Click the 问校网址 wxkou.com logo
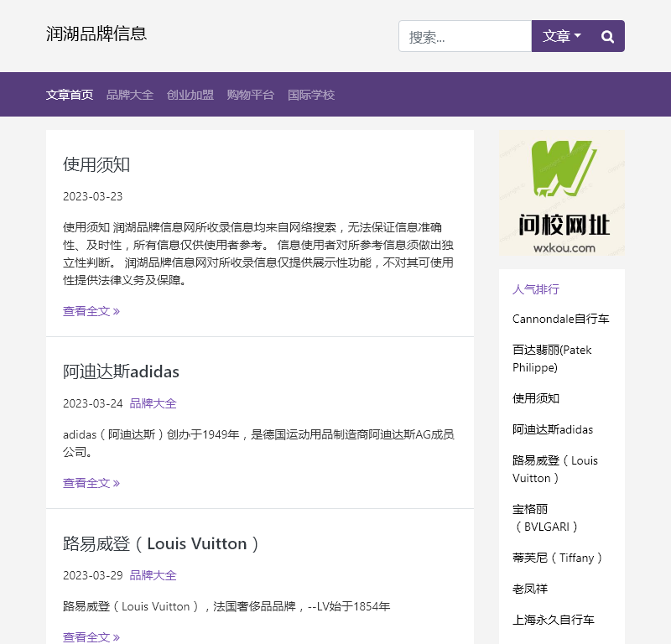This screenshot has width=671, height=644. click(561, 194)
